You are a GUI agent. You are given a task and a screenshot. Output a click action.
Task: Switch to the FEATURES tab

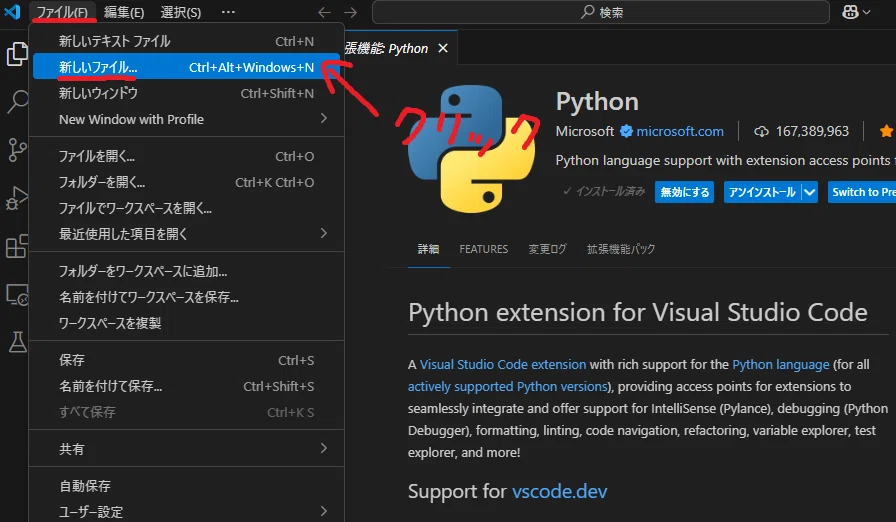click(x=483, y=249)
